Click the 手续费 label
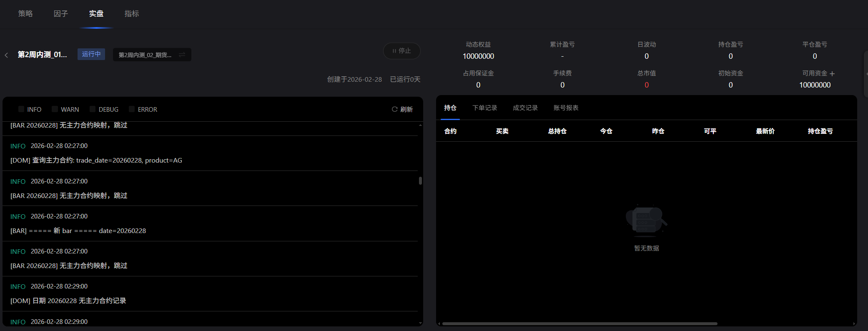868x331 pixels. tap(562, 73)
